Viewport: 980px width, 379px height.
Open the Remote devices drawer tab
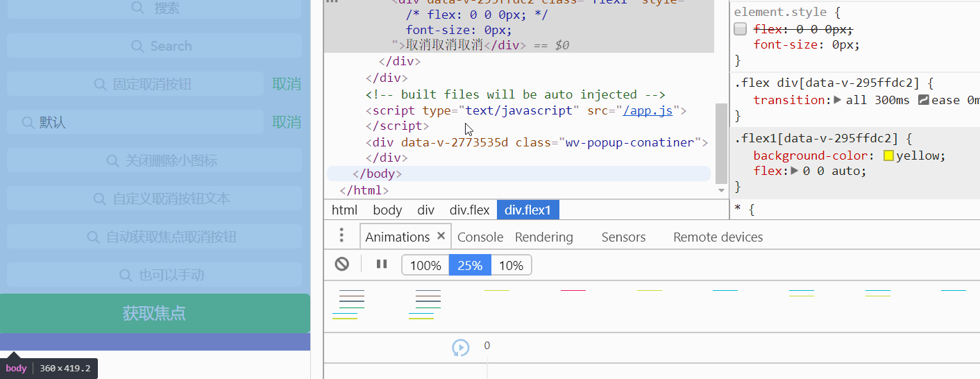pyautogui.click(x=718, y=237)
